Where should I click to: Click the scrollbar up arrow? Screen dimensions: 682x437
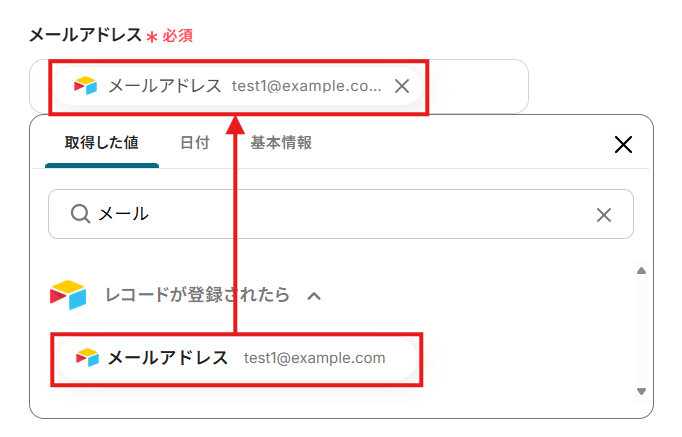tap(641, 271)
